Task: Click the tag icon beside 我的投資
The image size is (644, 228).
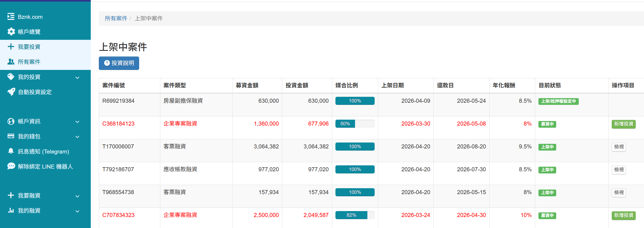Action: click(x=11, y=77)
